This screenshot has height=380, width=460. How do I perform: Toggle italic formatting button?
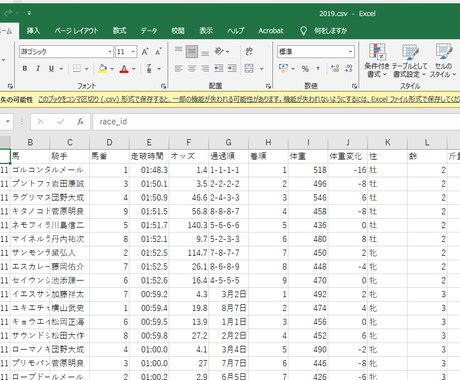point(38,68)
